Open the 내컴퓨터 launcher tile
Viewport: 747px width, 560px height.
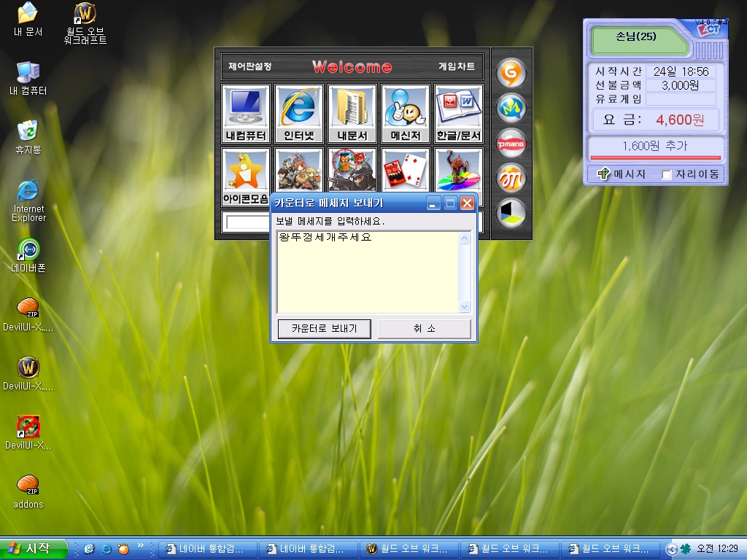[x=246, y=114]
